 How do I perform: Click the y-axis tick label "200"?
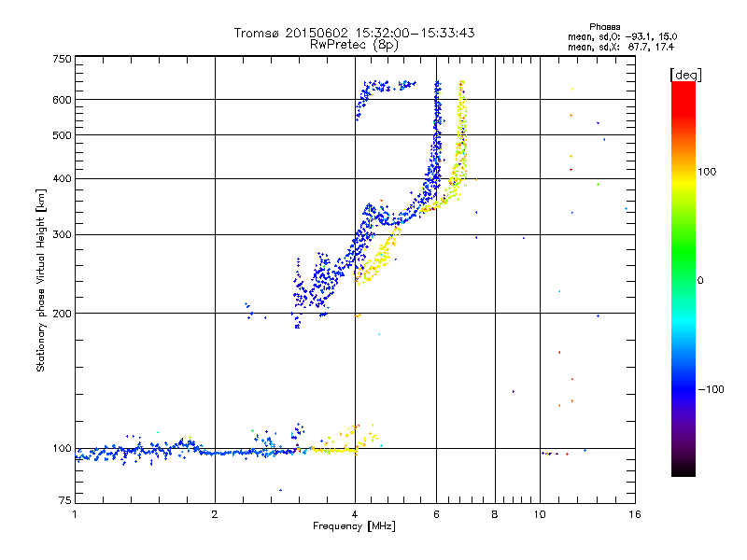point(63,314)
